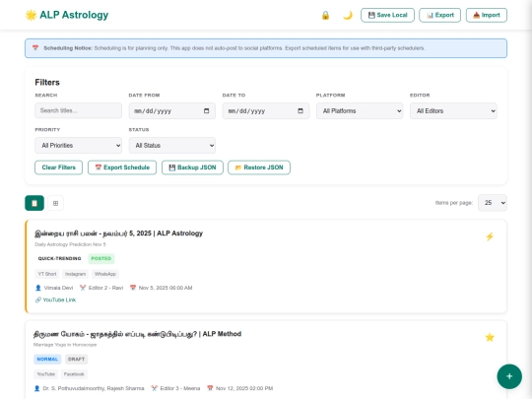Open the All Platforms dropdown

point(360,111)
